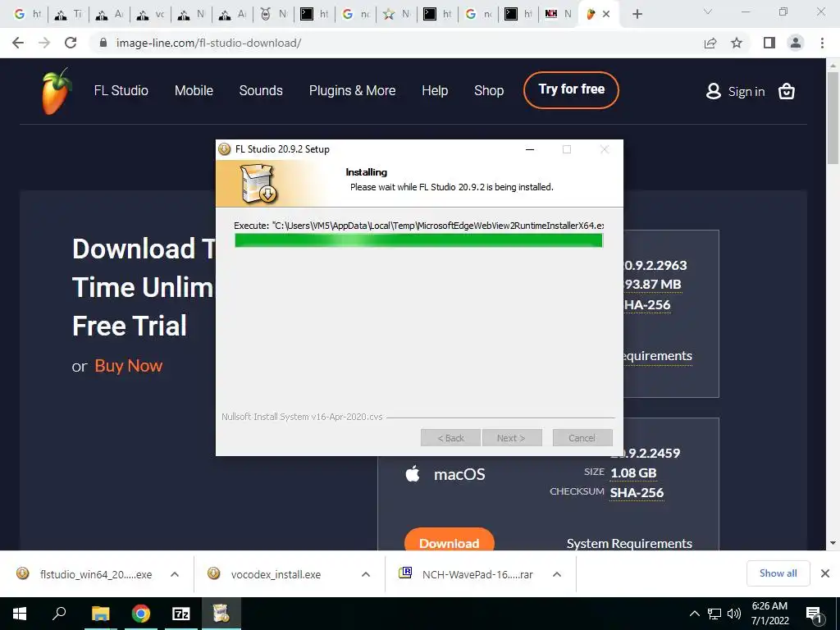Open Chrome side panel icon
Image resolution: width=840 pixels, height=630 pixels.
point(769,43)
